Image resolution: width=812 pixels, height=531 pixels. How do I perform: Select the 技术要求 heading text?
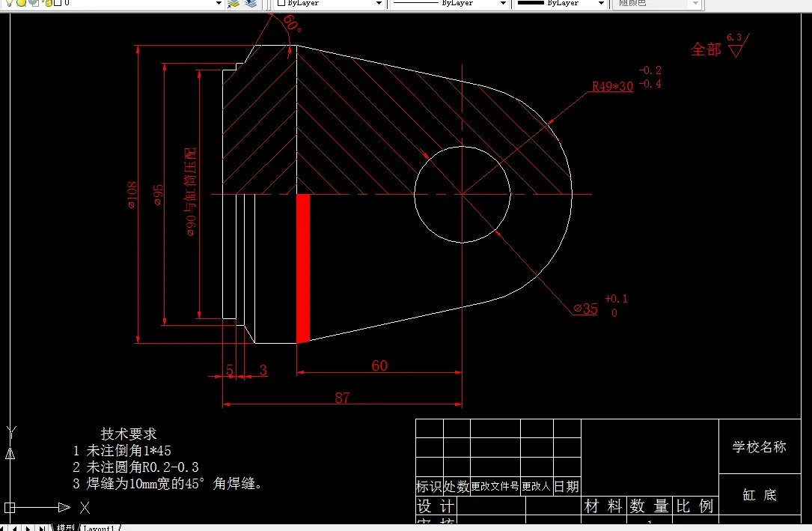[x=129, y=434]
